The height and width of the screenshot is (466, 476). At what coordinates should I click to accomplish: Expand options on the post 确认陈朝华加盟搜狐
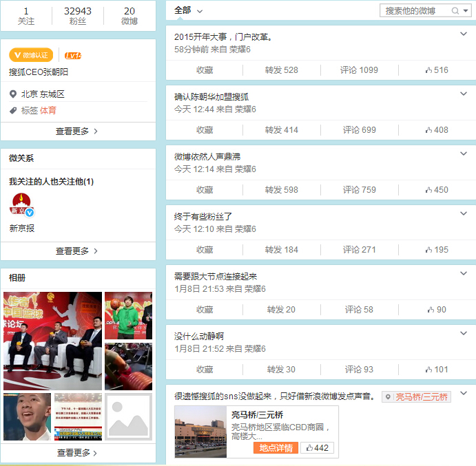[x=463, y=94]
